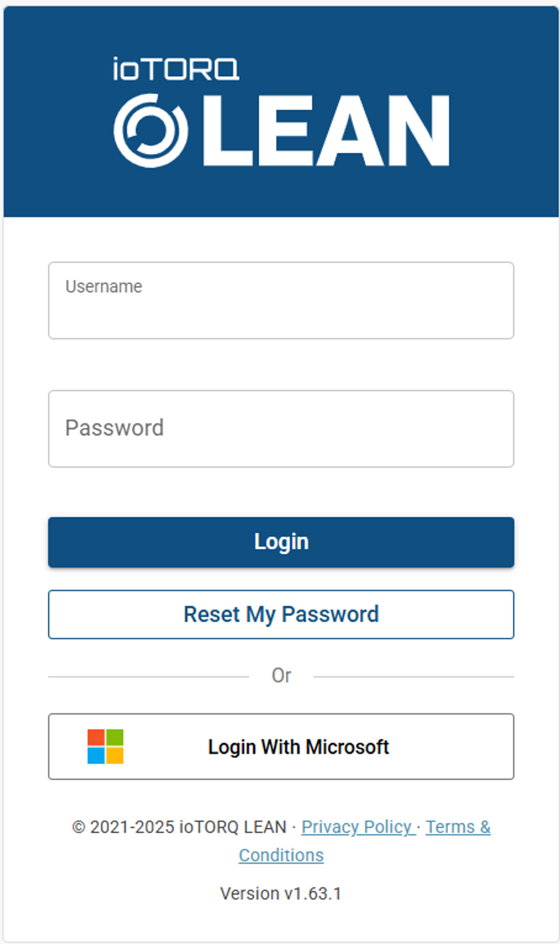
Task: Open the Terms & link text
Action: (458, 827)
